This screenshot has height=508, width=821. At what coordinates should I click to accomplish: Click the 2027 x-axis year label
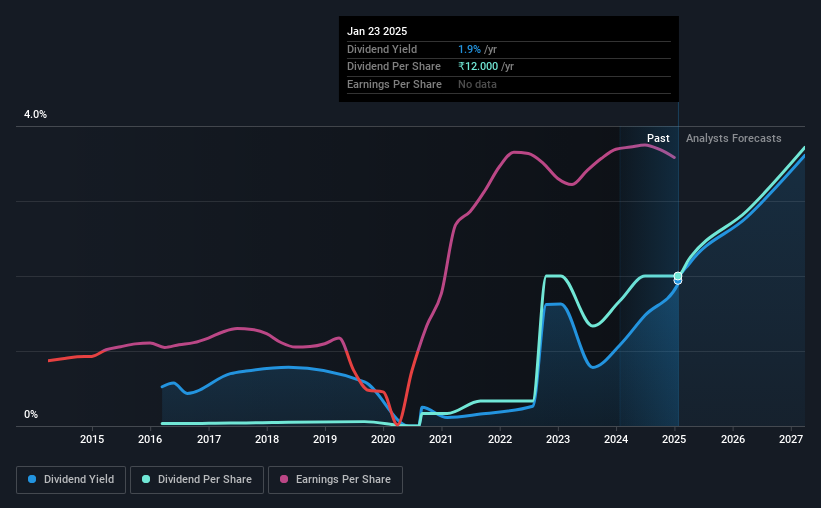tap(791, 439)
